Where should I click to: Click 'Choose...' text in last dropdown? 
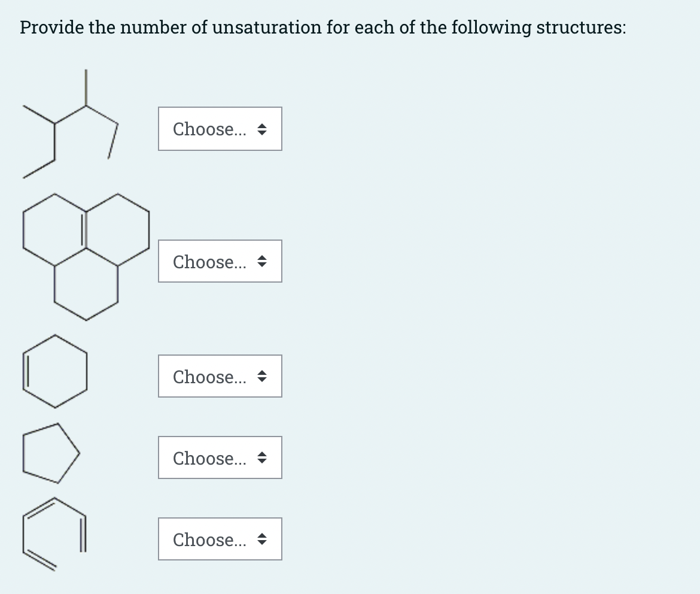point(209,540)
